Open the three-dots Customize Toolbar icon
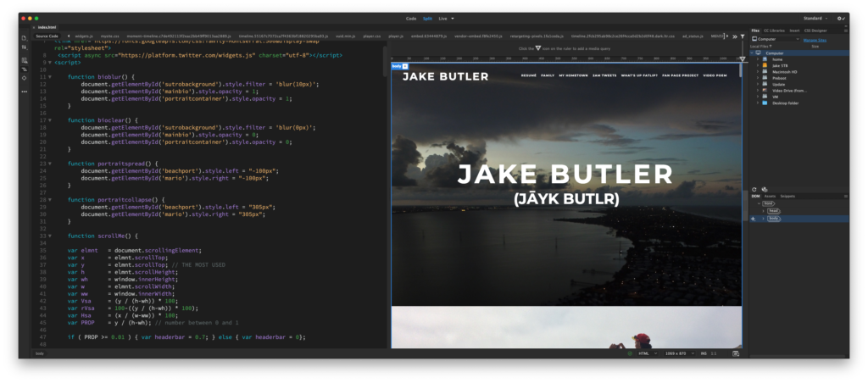Screen dimensions: 868x383 click(x=25, y=91)
